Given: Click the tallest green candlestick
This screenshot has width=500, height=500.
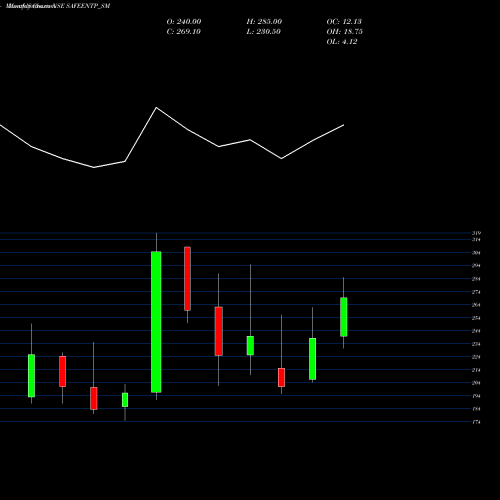Looking at the screenshot, I should click(x=156, y=322).
